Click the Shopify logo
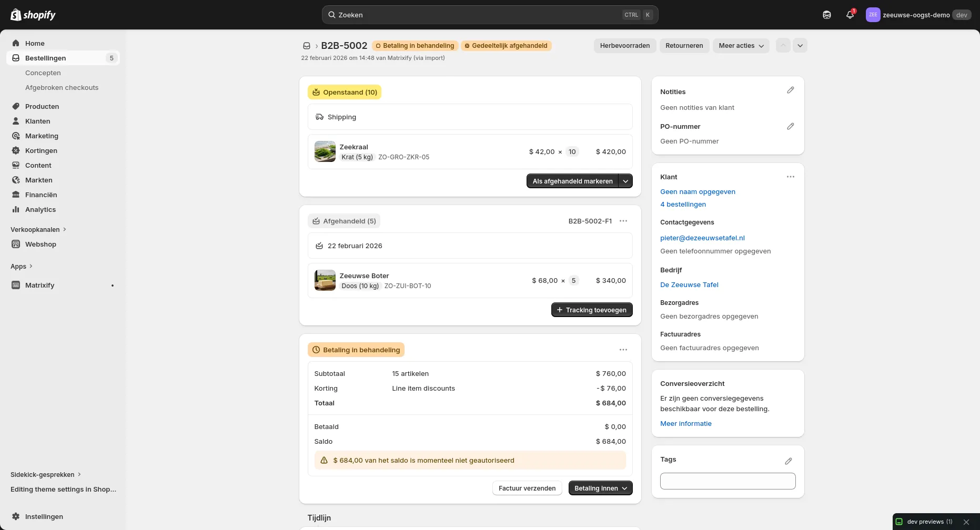This screenshot has width=980, height=530. click(x=33, y=15)
